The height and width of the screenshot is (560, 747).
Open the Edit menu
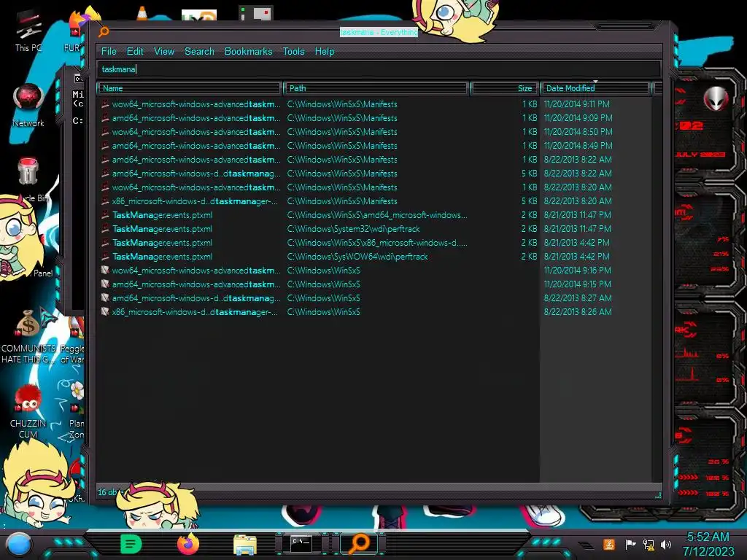click(x=135, y=52)
